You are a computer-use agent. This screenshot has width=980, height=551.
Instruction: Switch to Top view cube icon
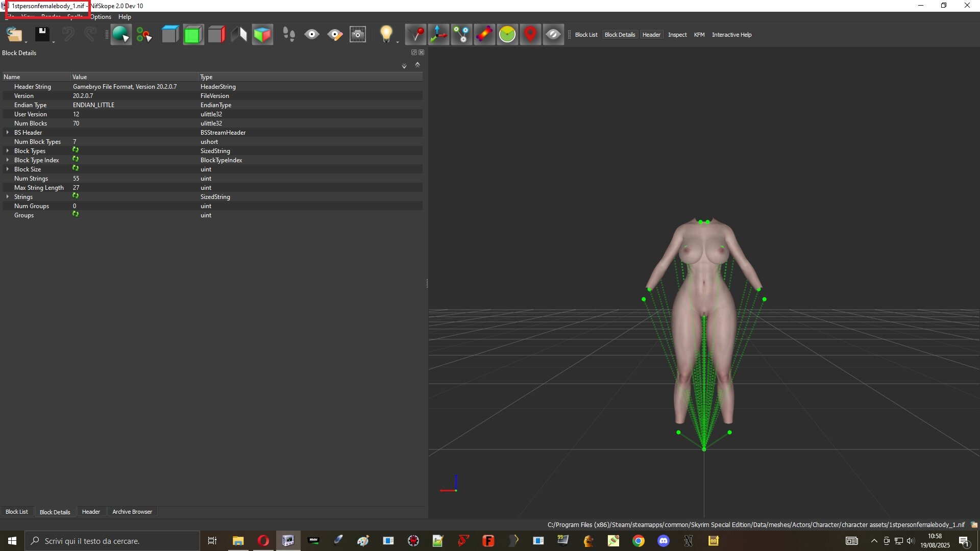point(170,35)
